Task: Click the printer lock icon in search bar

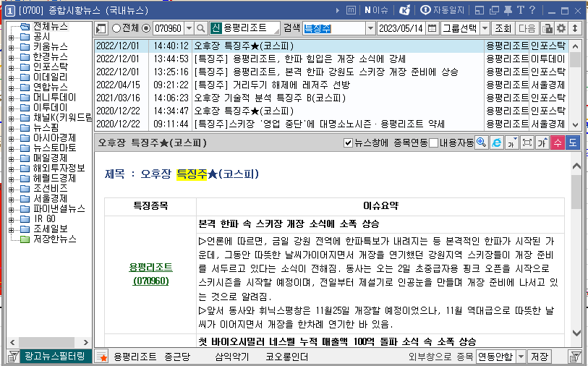Action: coord(547,28)
